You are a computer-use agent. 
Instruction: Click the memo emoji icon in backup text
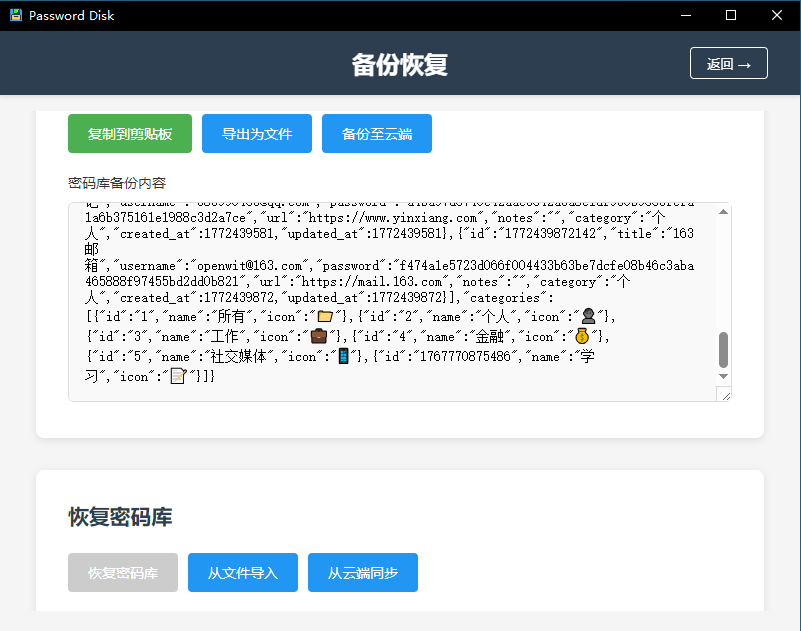[179, 376]
